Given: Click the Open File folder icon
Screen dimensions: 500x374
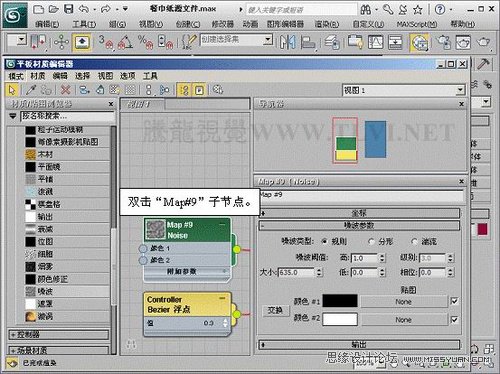Looking at the screenshot, I should coord(54,9).
